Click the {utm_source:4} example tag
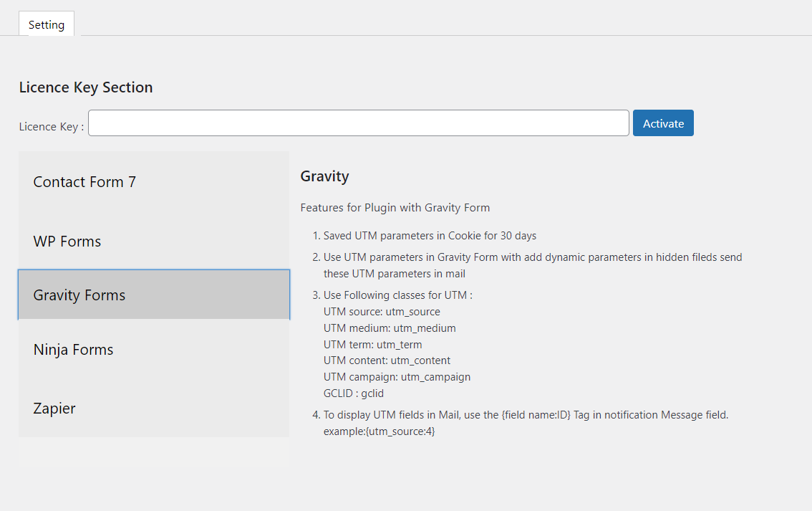The height and width of the screenshot is (511, 812). pos(402,431)
